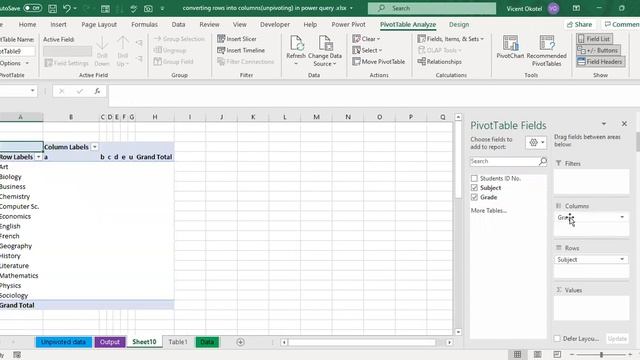The height and width of the screenshot is (360, 640).
Task: Open the Row Labels filter dropdown
Action: click(38, 157)
